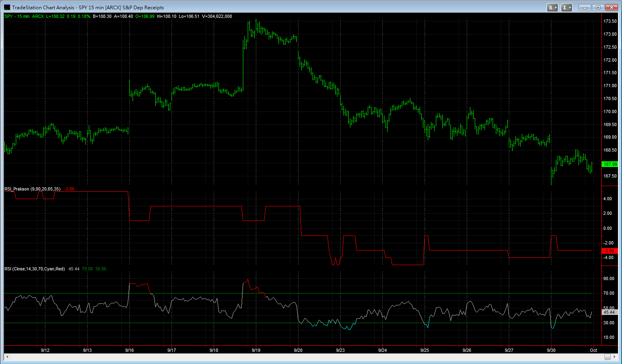Click the 168.50 price axis label
622x364 pixels.
(610, 150)
